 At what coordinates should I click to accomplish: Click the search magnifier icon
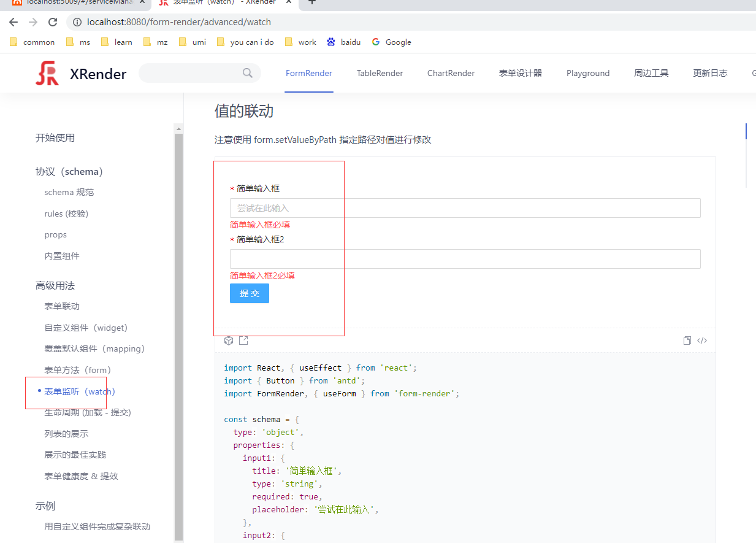pyautogui.click(x=247, y=73)
